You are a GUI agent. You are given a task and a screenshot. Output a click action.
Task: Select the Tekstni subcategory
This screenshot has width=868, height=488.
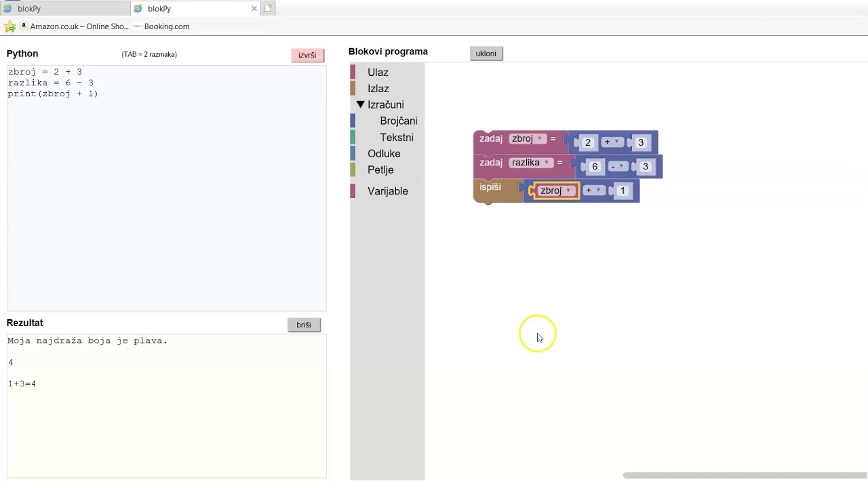pos(397,138)
